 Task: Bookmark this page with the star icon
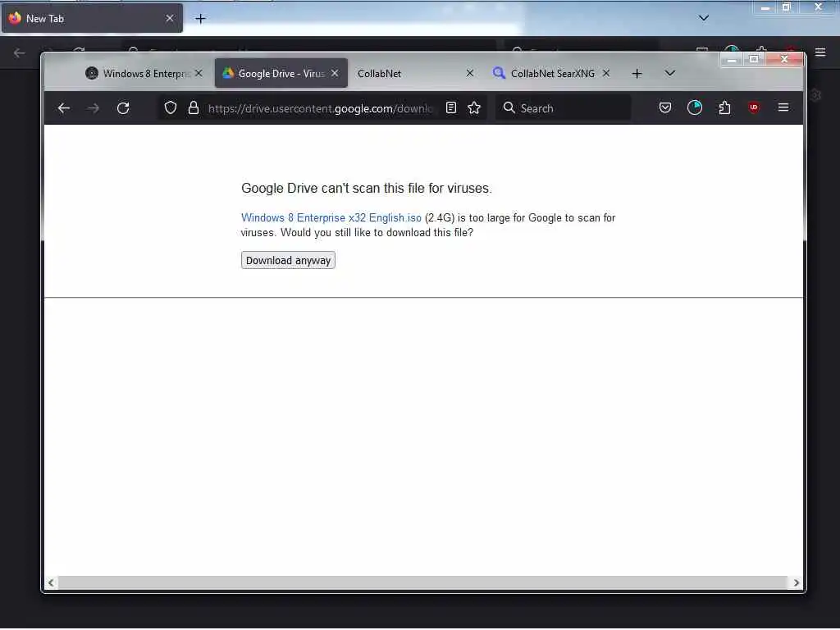tap(474, 107)
